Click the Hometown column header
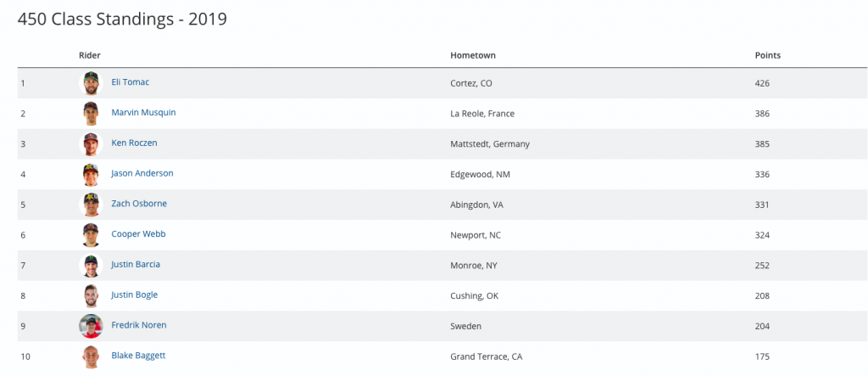 tap(473, 55)
